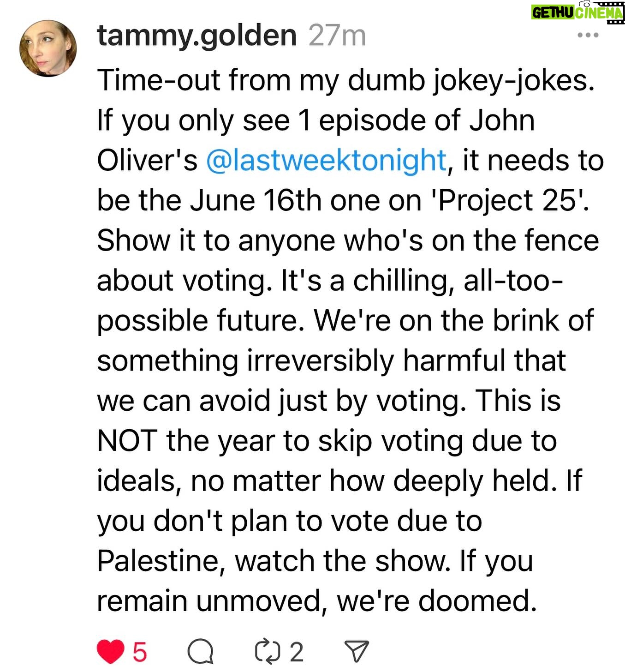Viewport: 625px width, 672px height.
Task: Open the tammy.golden username profile
Action: click(196, 36)
